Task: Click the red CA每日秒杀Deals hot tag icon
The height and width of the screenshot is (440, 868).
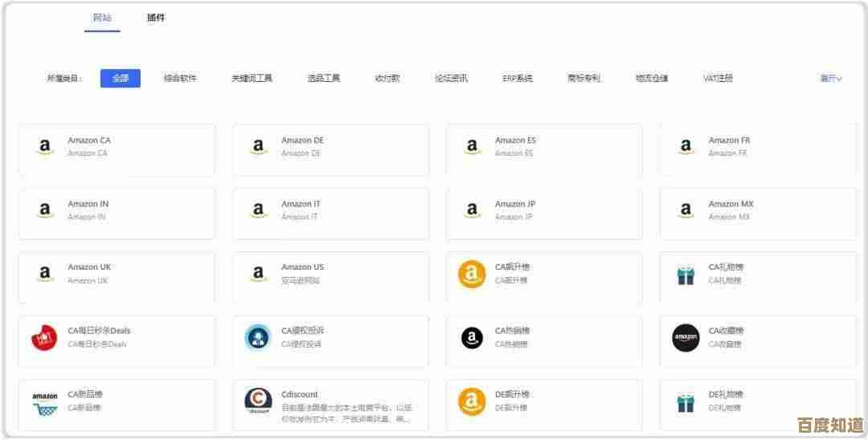Action: (44, 338)
